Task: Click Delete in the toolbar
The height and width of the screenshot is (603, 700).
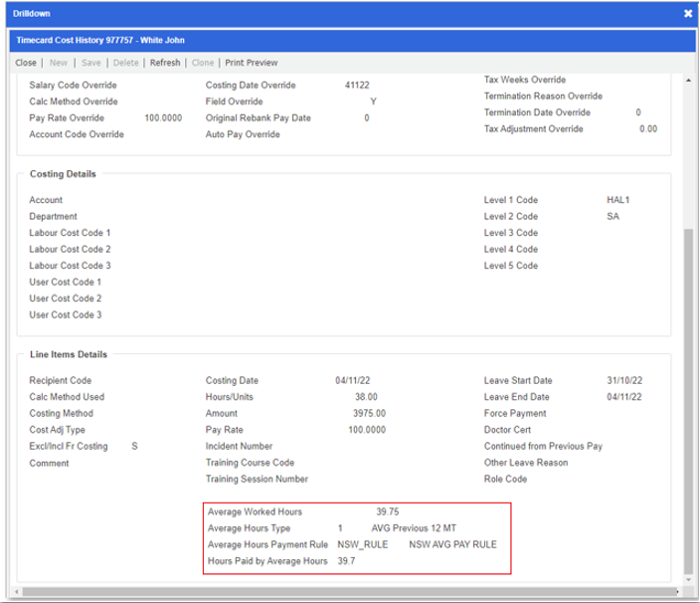Action: click(125, 63)
